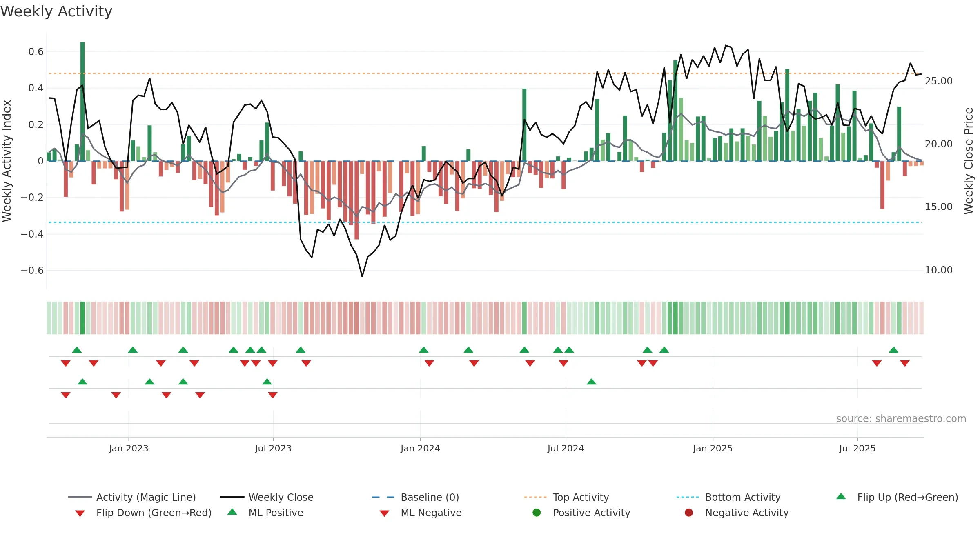The image size is (980, 551).
Task: Click the Jul 2025 x-axis label
Action: pyautogui.click(x=857, y=448)
